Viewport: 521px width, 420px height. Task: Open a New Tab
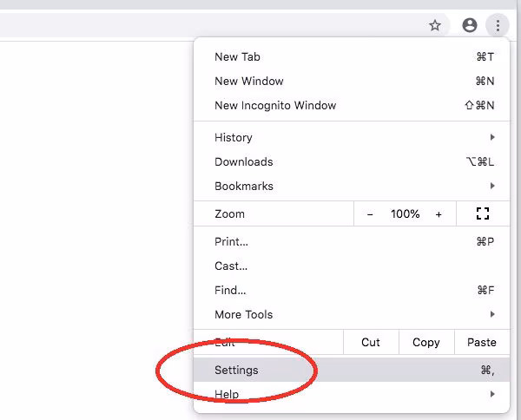click(x=237, y=56)
